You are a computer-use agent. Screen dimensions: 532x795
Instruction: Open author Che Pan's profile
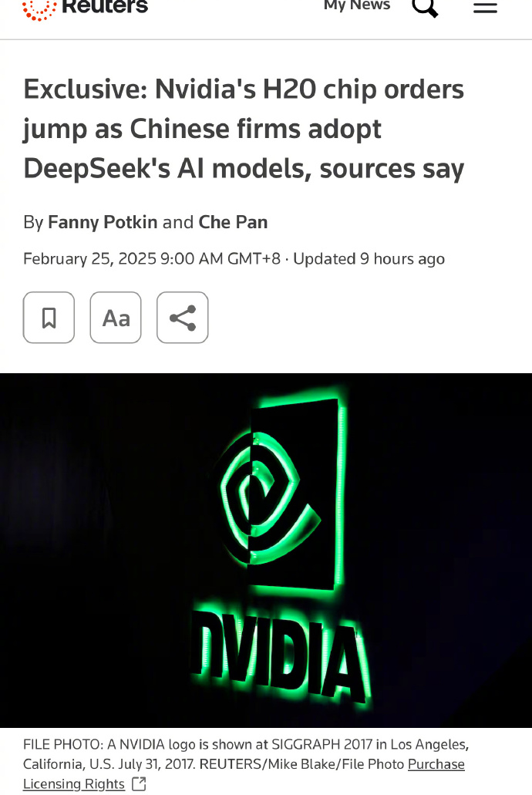click(233, 222)
